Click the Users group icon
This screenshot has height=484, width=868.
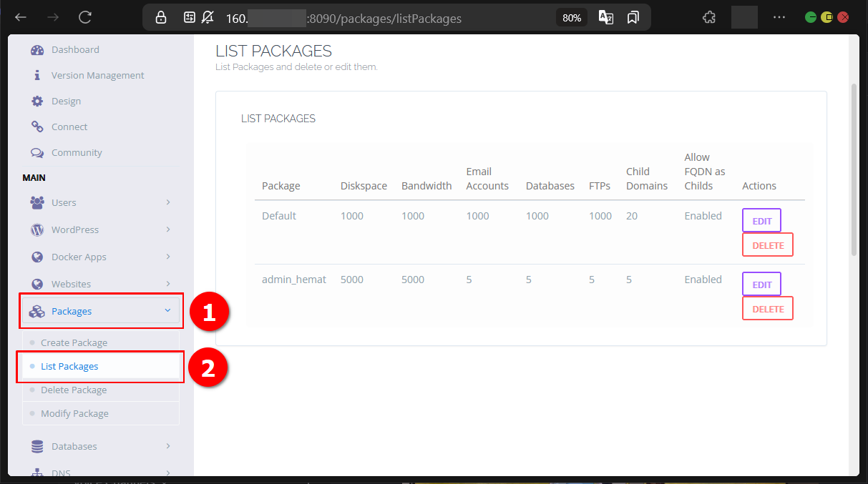click(x=37, y=202)
